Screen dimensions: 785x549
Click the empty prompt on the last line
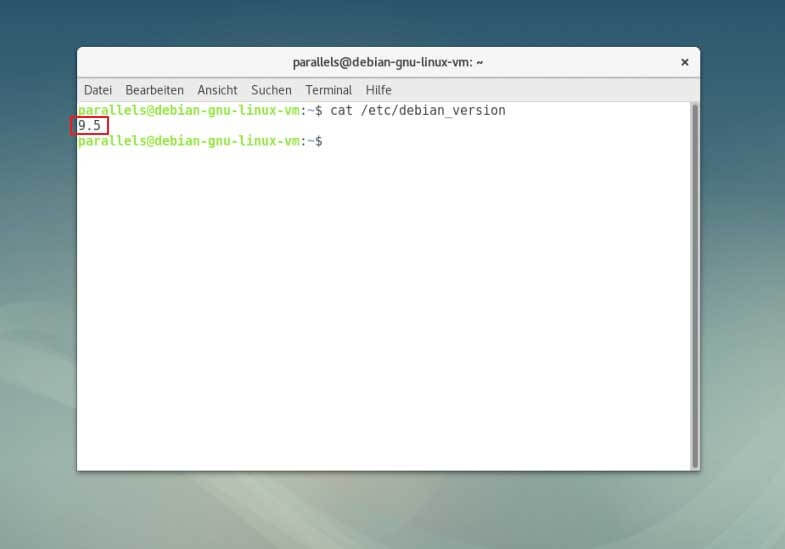click(x=200, y=141)
